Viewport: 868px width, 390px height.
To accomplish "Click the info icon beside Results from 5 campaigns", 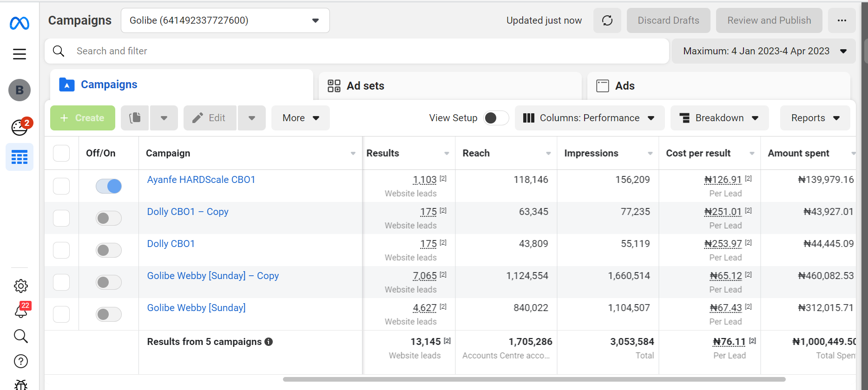I will 269,342.
